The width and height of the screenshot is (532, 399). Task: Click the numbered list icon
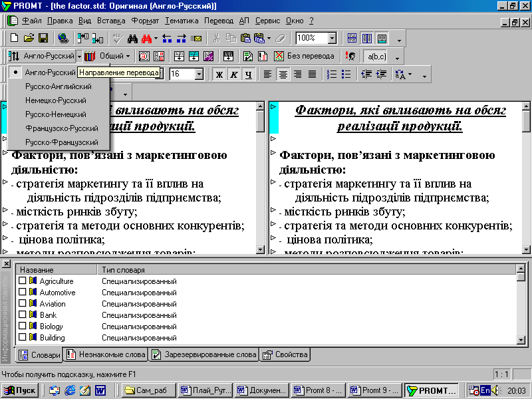coord(331,74)
